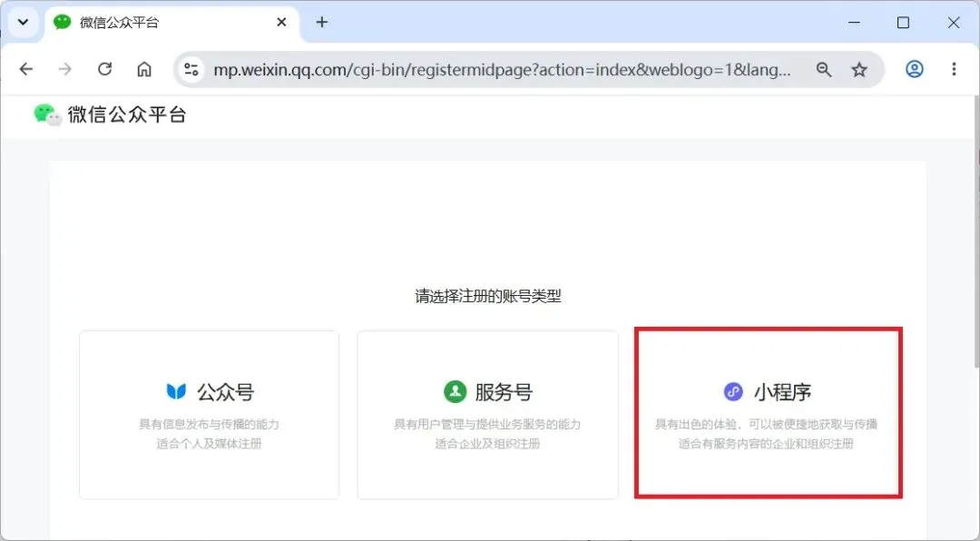Image resolution: width=980 pixels, height=541 pixels.
Task: Select the 微信公众平台 browser tab
Action: 171,23
